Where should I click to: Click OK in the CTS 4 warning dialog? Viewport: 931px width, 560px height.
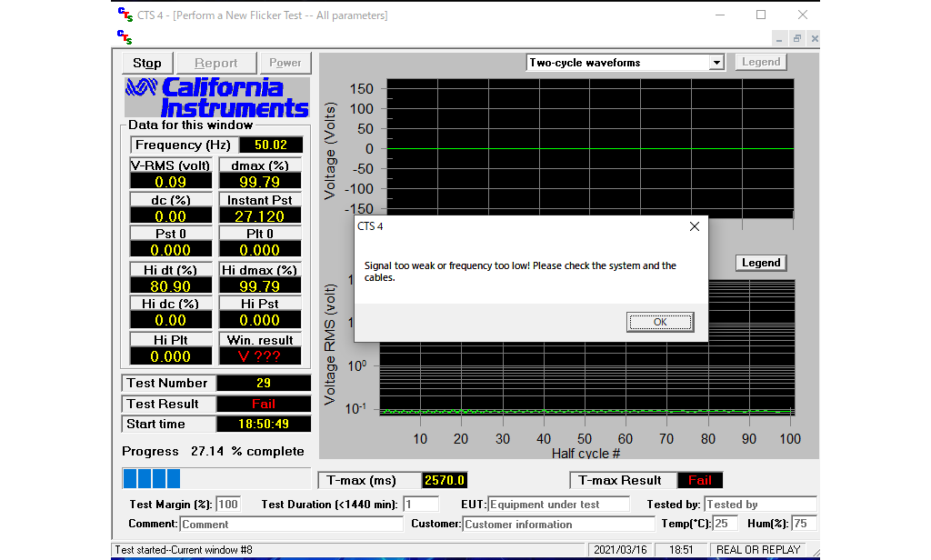[660, 322]
